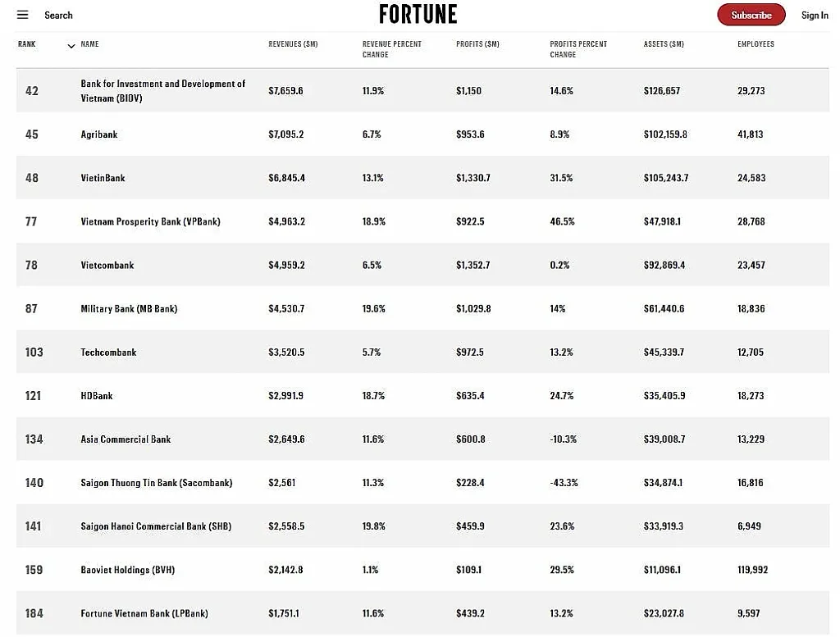Click rank number 103
The image size is (840, 637).
(x=34, y=353)
